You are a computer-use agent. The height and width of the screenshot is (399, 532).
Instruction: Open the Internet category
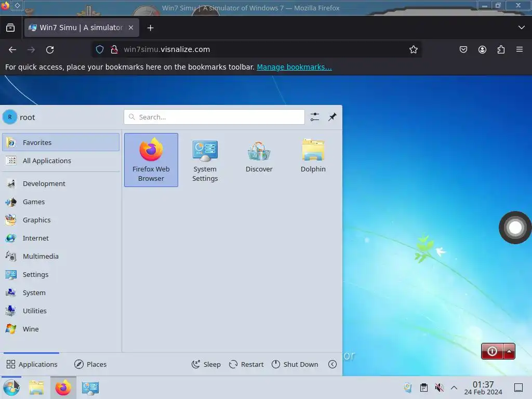(61, 238)
